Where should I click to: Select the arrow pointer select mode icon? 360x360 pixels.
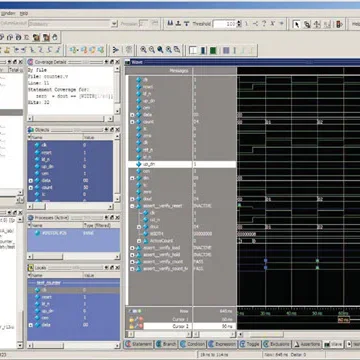point(296,24)
